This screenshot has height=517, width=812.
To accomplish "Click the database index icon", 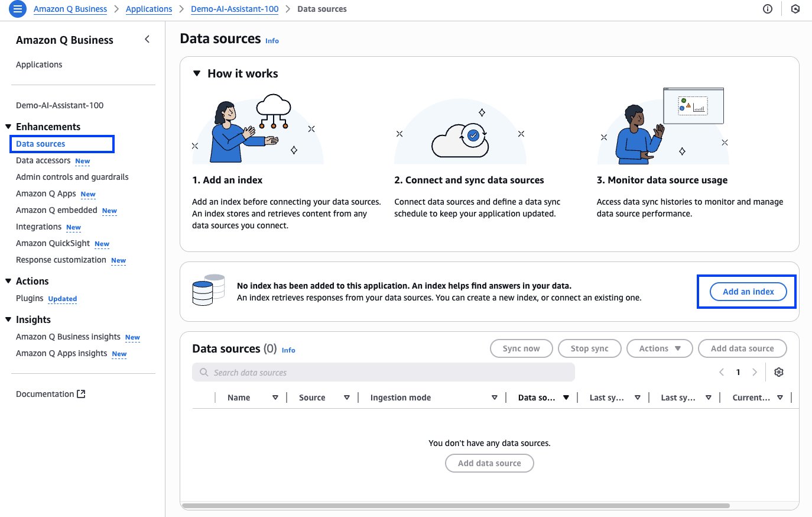I will tap(209, 290).
